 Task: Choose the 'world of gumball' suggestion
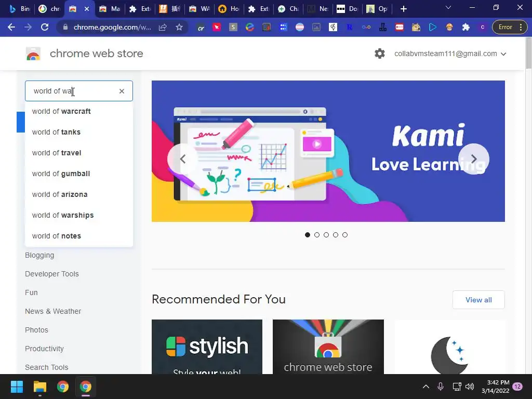[x=79, y=174]
